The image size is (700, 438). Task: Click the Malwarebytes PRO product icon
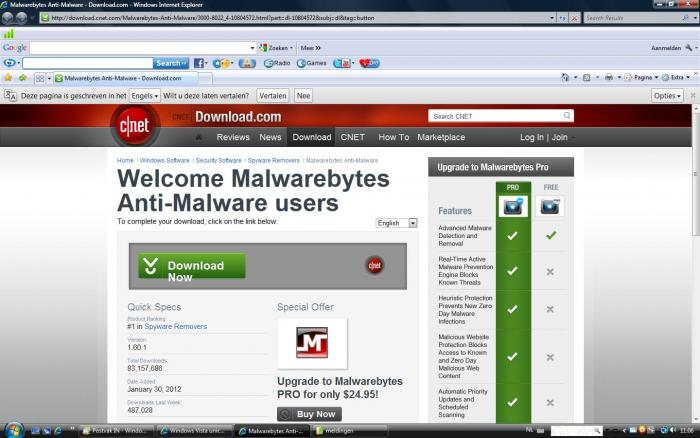(512, 207)
